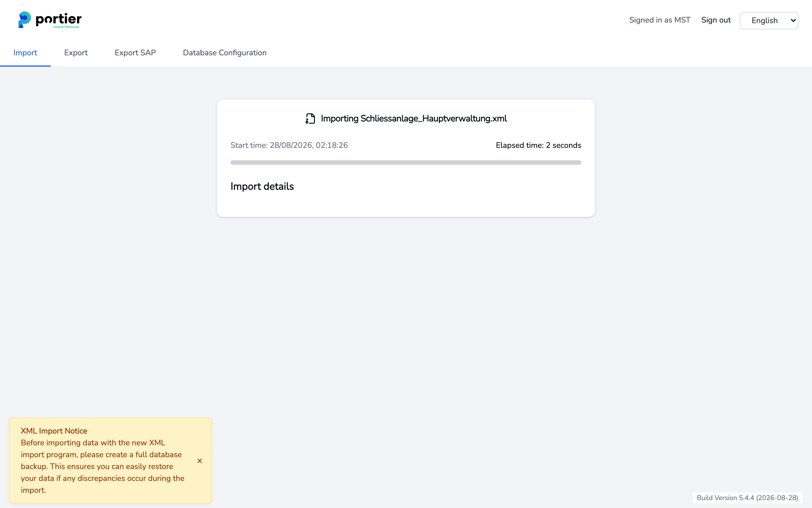The height and width of the screenshot is (508, 812).
Task: Go to Database Configuration tab
Action: click(x=224, y=53)
